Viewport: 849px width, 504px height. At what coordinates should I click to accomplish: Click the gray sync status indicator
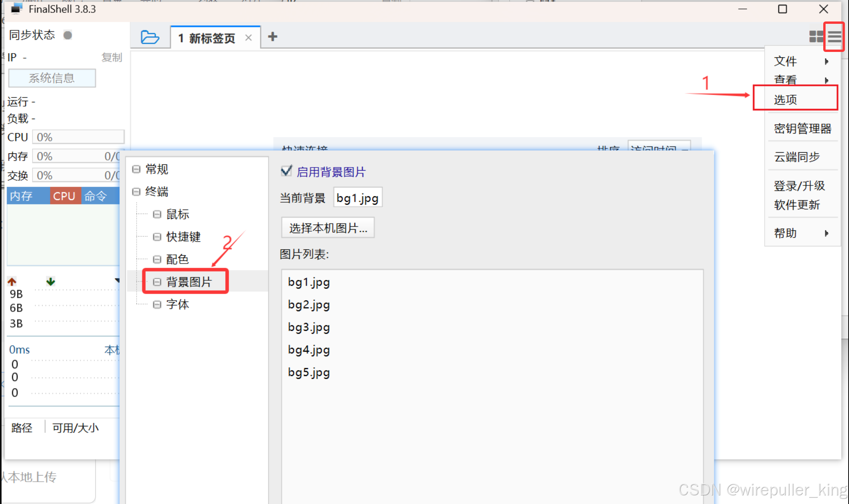pos(68,35)
